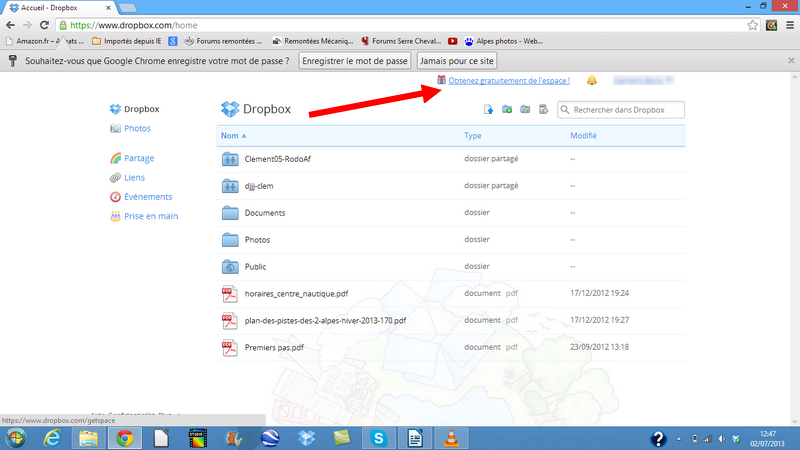Click the Public folder icon
The width and height of the screenshot is (800, 450).
point(230,267)
